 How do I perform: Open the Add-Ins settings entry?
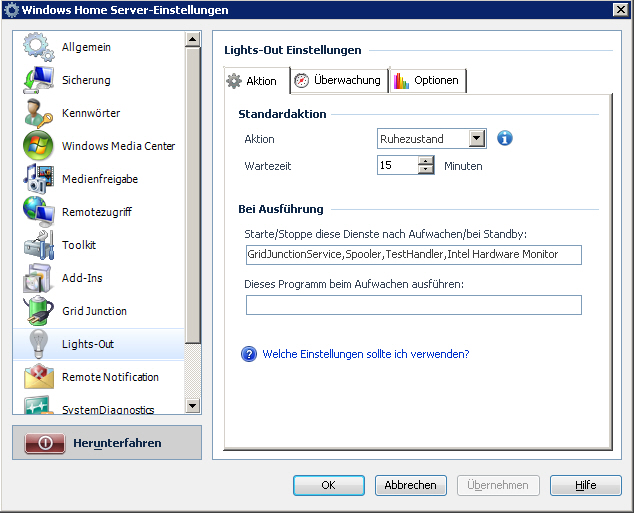pos(99,278)
